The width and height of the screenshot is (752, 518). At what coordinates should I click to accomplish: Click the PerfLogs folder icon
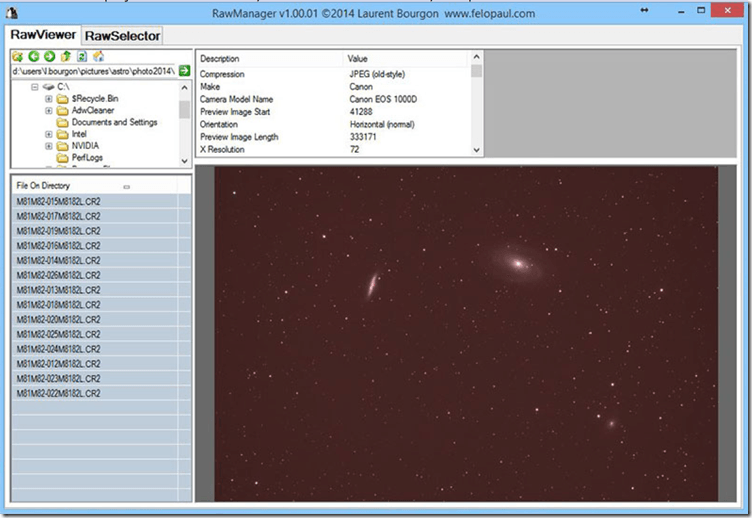62,157
